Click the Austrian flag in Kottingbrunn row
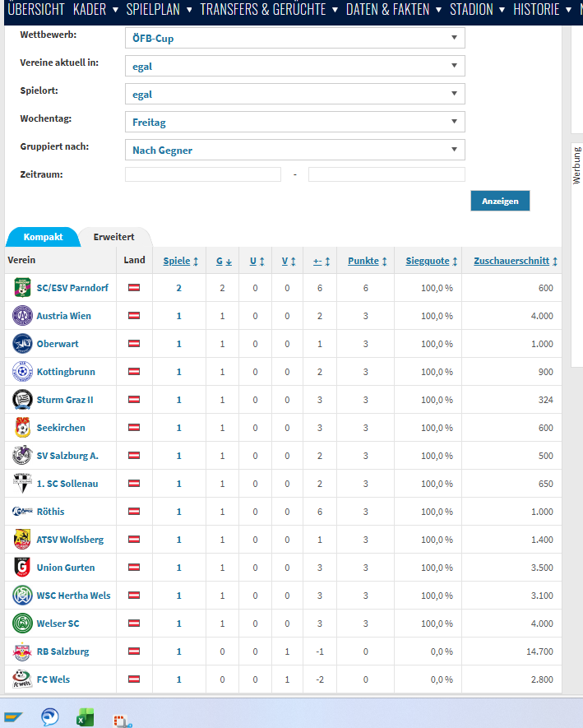 [133, 372]
